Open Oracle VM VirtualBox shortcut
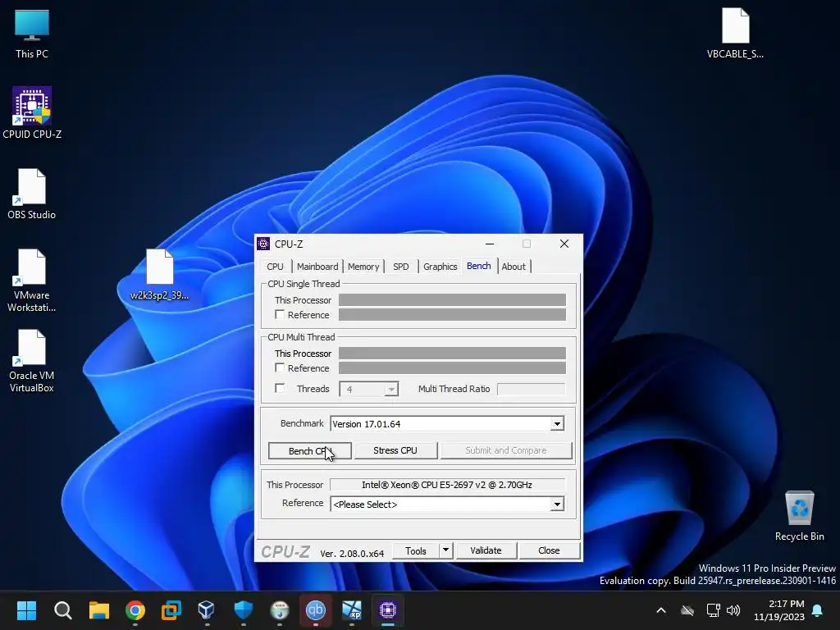Image resolution: width=840 pixels, height=630 pixels. (x=32, y=361)
